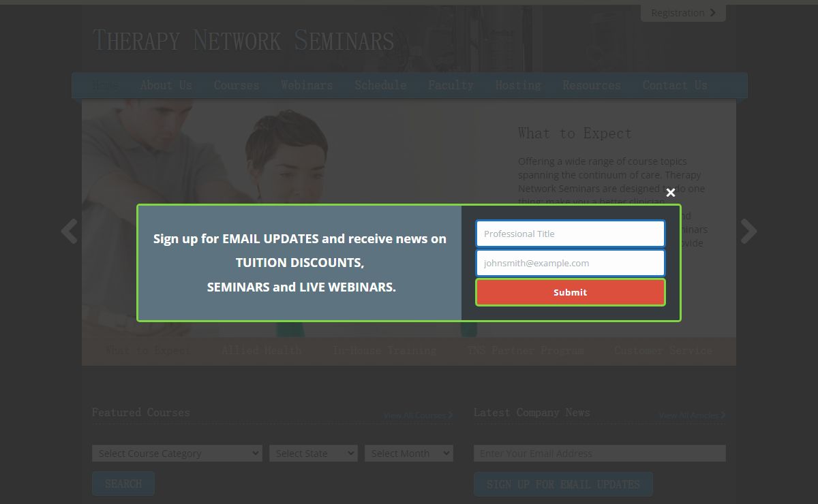This screenshot has height=504, width=818.
Task: Open the Hosting menu item
Action: tap(518, 85)
